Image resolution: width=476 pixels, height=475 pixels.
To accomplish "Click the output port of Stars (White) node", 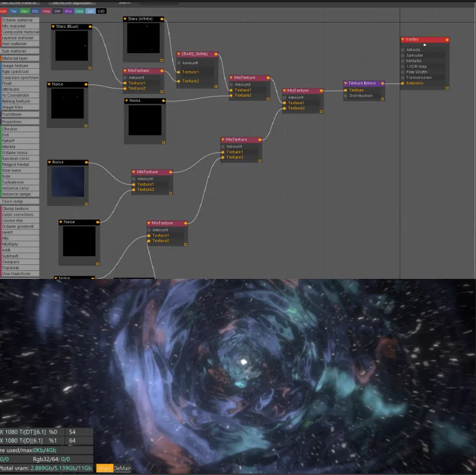I will [x=162, y=19].
